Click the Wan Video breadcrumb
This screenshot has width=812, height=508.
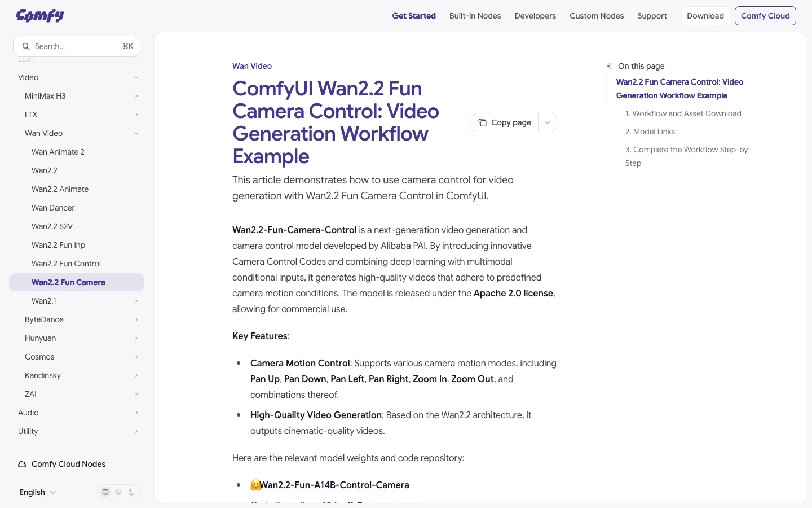click(x=252, y=66)
